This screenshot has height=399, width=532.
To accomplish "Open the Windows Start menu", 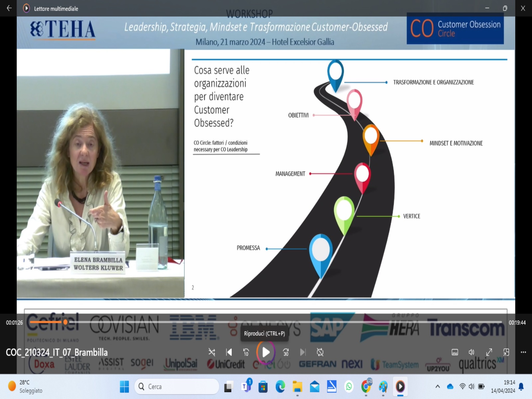I will [x=124, y=386].
